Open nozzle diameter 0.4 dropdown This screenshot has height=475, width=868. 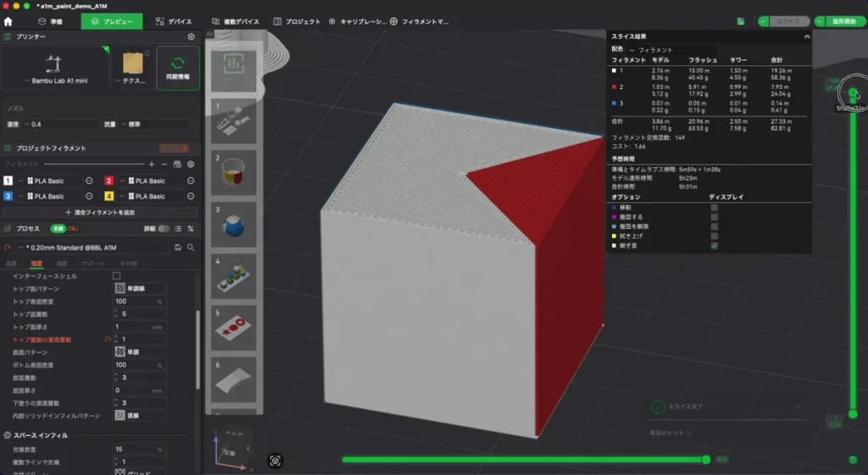pos(59,124)
